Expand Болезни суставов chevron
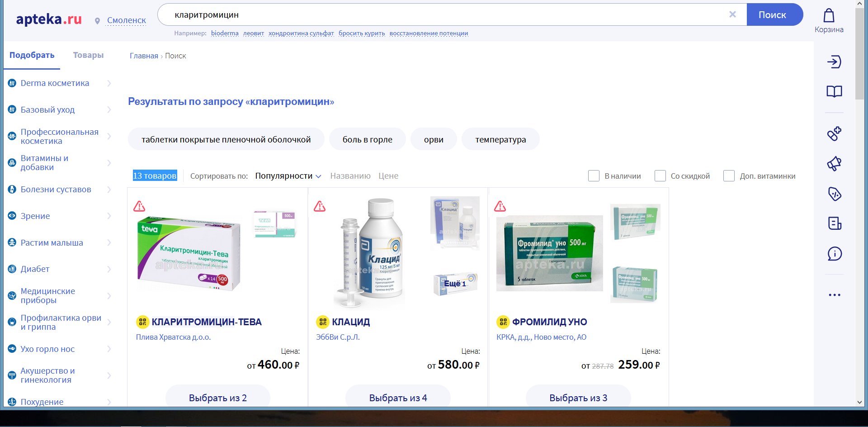This screenshot has height=427, width=868. [x=109, y=189]
